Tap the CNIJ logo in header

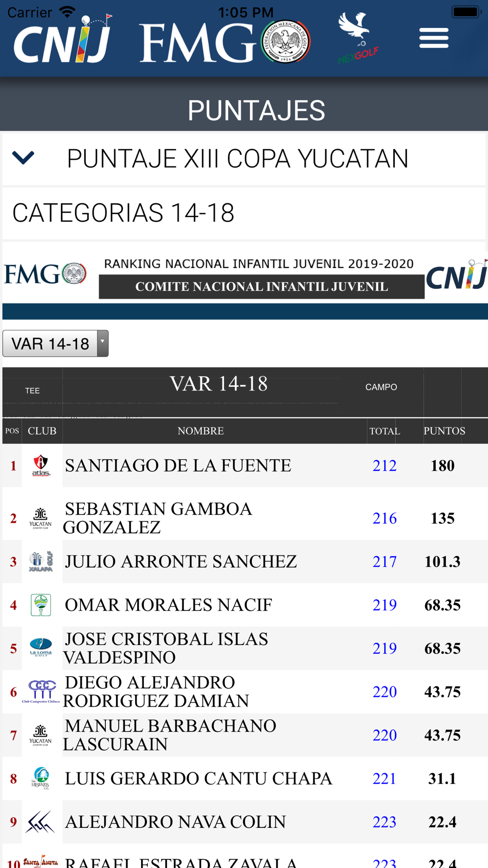[63, 40]
